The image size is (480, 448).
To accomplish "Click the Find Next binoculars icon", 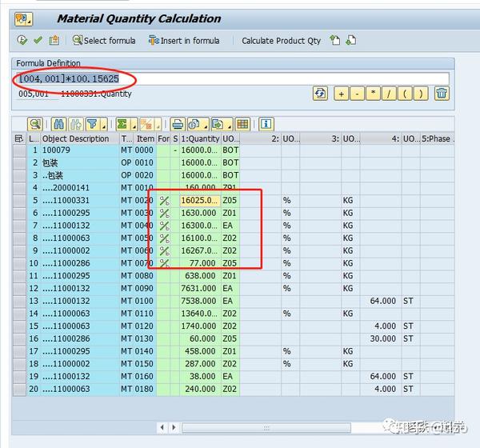I will (76, 124).
